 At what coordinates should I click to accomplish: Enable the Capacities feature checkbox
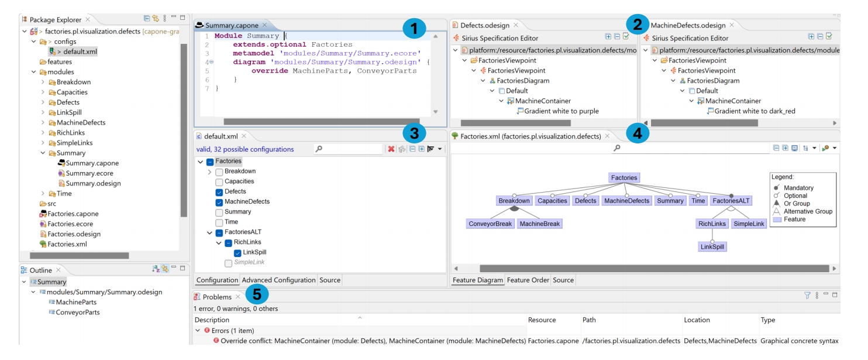[219, 182]
